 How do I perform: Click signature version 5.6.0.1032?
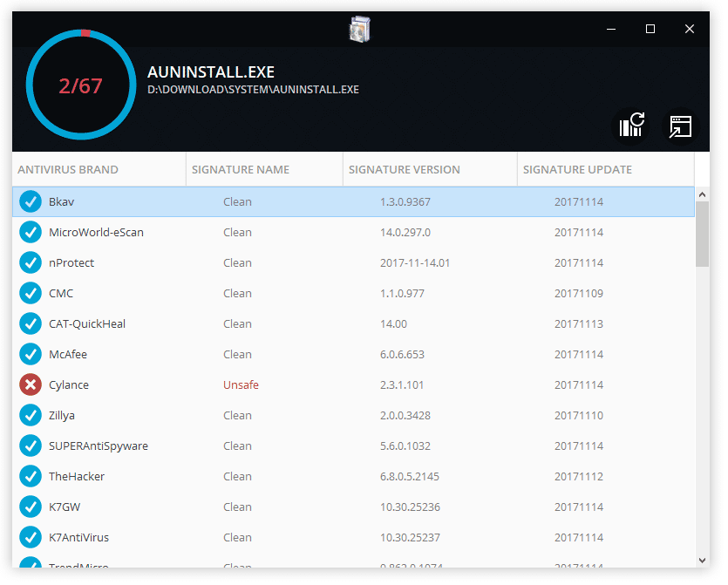pos(405,446)
